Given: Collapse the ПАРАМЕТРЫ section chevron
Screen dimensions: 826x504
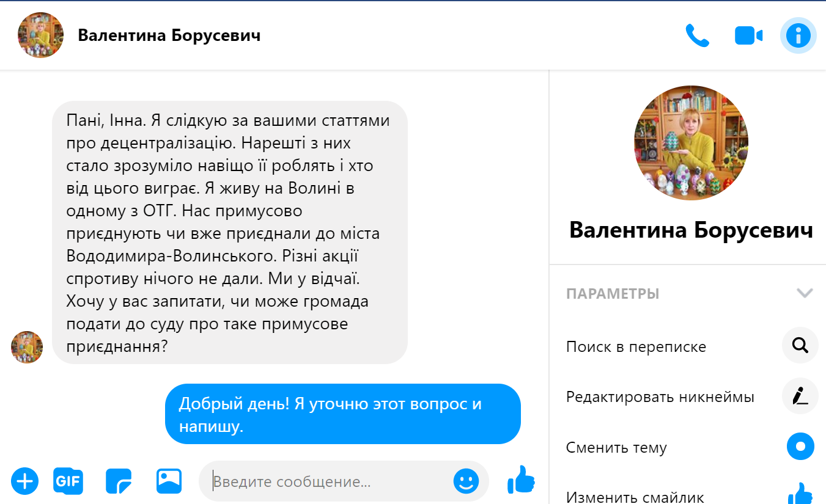Looking at the screenshot, I should click(x=805, y=293).
